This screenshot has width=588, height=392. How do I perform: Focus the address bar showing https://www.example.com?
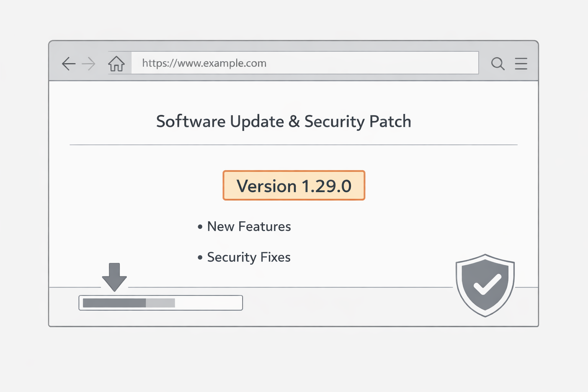[305, 63]
